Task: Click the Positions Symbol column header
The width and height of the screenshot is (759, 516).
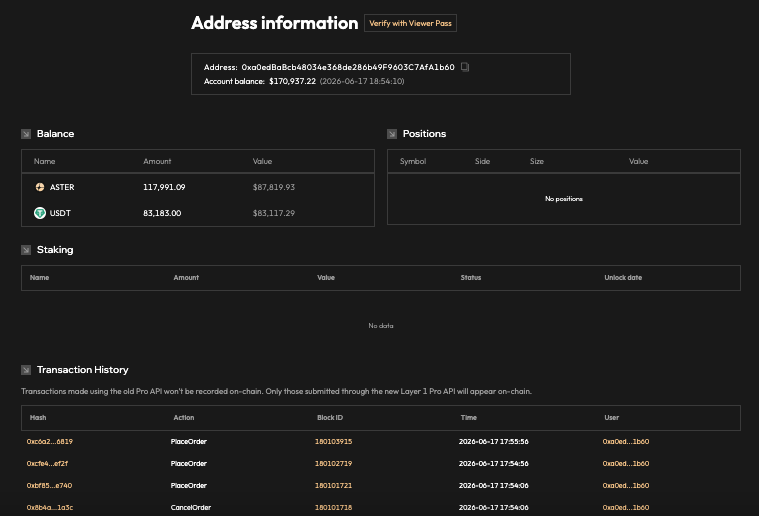Action: point(413,161)
